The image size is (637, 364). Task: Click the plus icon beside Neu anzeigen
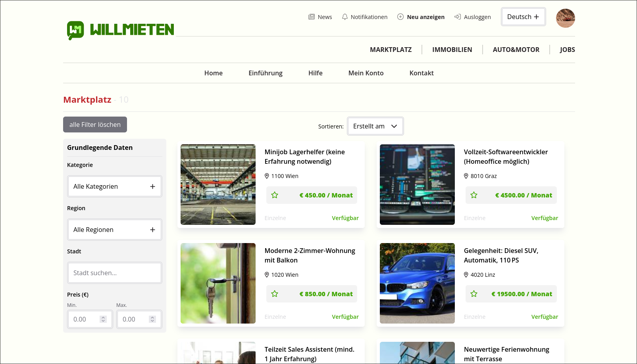pos(400,17)
